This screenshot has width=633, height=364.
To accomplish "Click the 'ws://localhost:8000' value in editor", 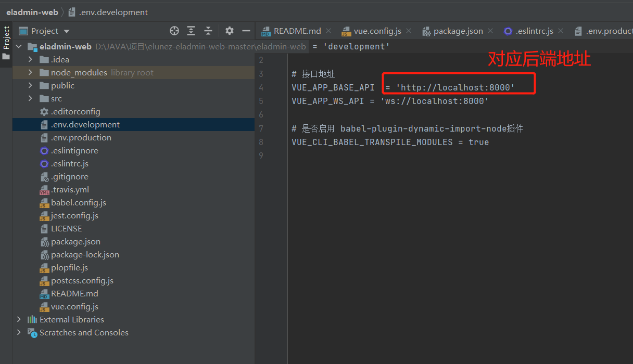I will (435, 101).
